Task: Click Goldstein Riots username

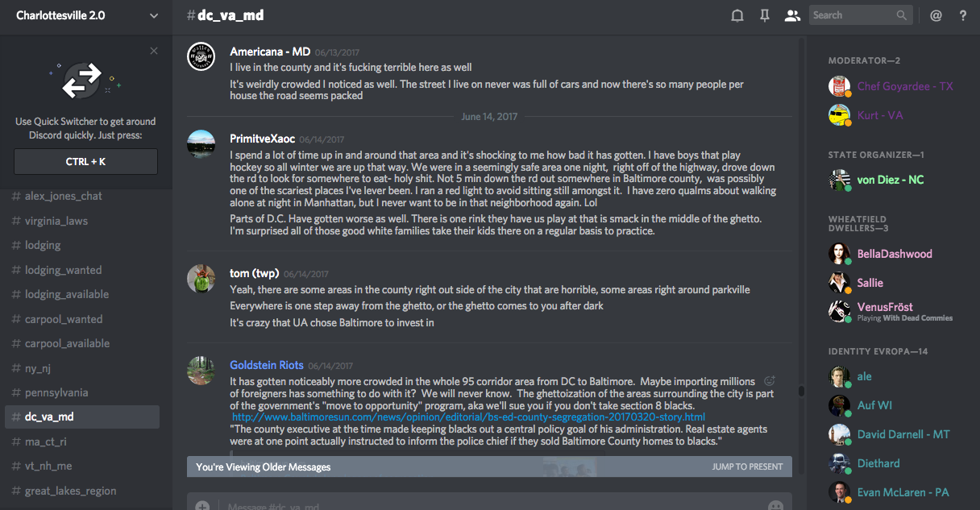Action: (x=267, y=365)
